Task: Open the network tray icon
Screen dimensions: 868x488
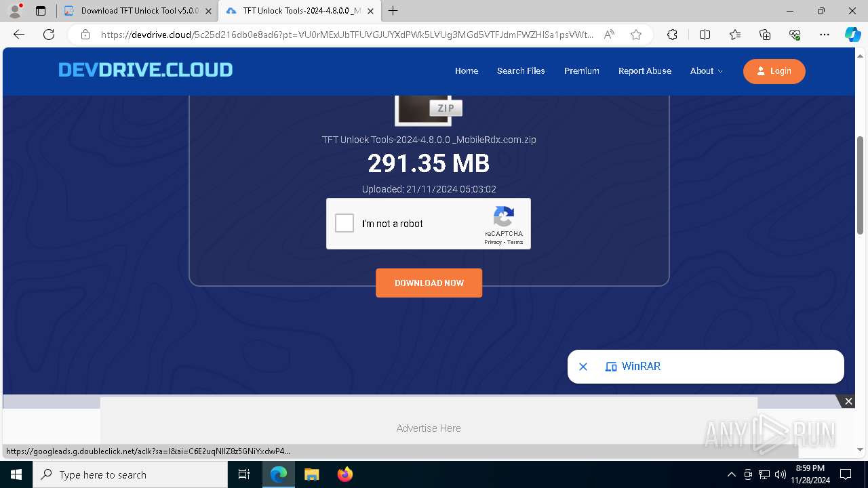Action: pos(764,474)
